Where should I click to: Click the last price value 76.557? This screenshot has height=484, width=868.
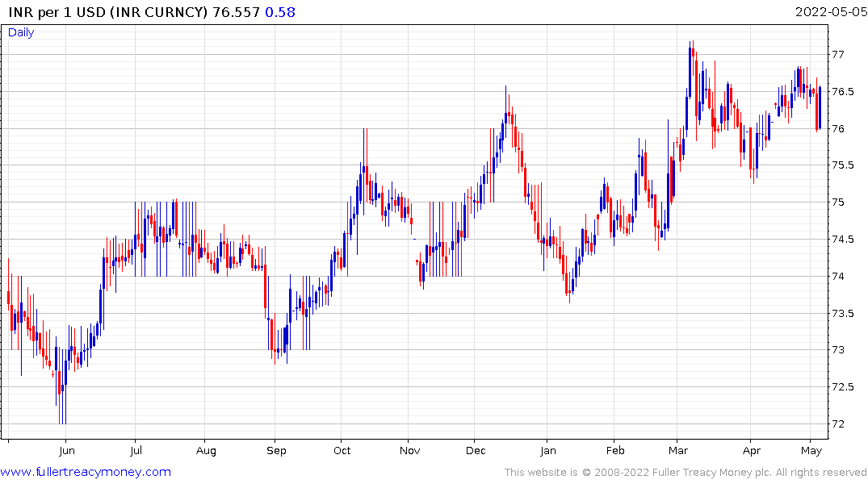(x=237, y=12)
